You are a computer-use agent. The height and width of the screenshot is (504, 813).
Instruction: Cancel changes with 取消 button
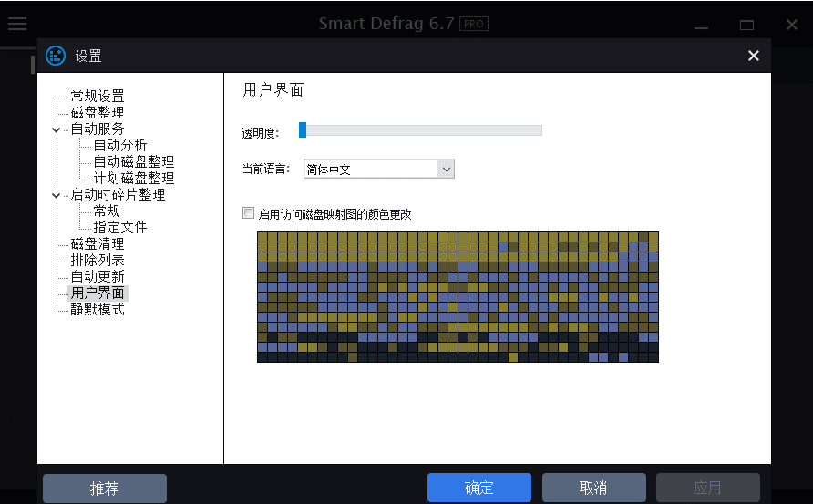593,488
